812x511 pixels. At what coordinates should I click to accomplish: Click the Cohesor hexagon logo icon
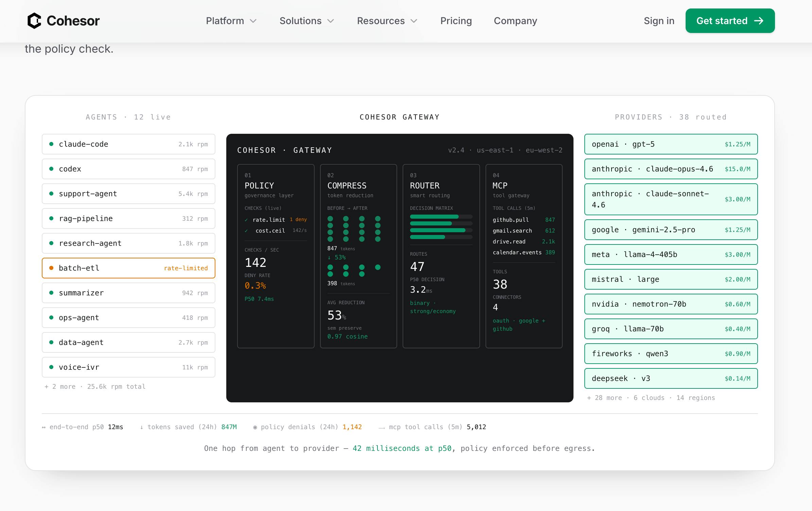[34, 21]
